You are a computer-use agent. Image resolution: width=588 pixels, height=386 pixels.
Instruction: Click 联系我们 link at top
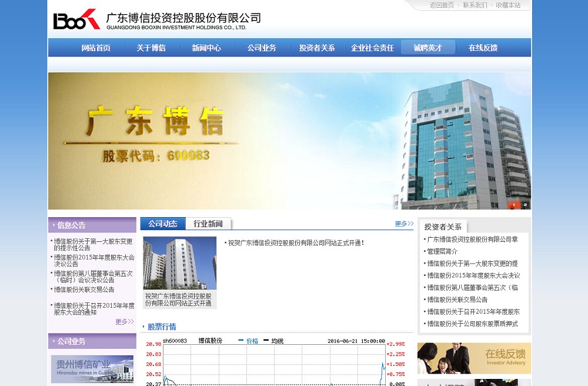(475, 5)
